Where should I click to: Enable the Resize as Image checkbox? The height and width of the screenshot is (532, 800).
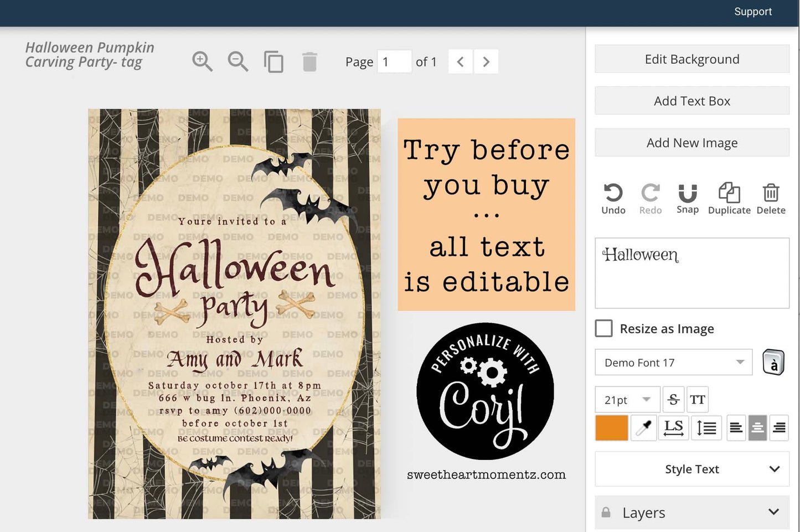pos(603,328)
